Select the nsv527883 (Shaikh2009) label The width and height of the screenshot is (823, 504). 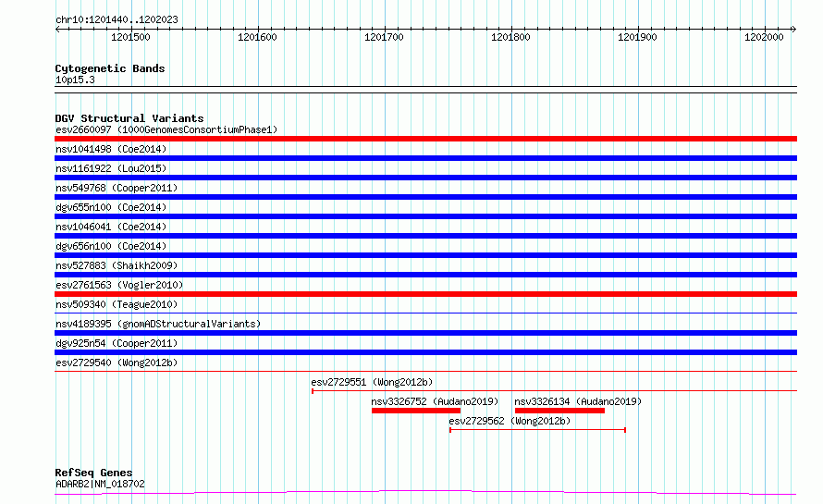point(117,265)
